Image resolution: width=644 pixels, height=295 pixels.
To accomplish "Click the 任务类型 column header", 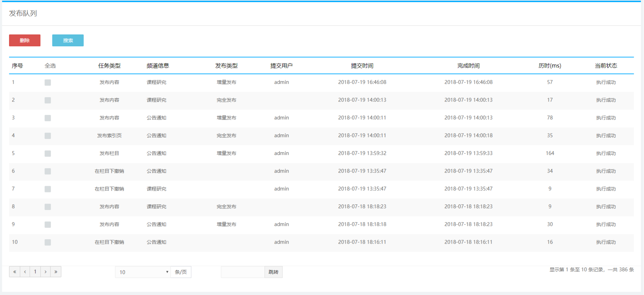I will [109, 66].
